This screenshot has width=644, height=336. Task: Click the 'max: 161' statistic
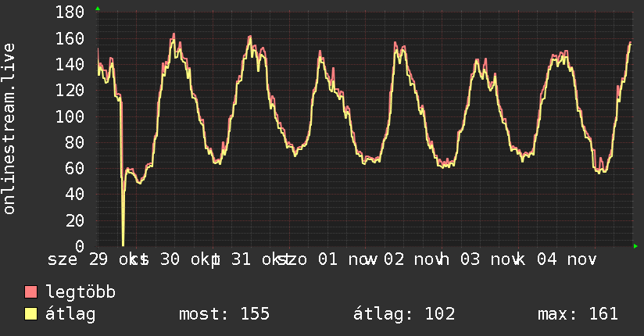click(x=578, y=315)
